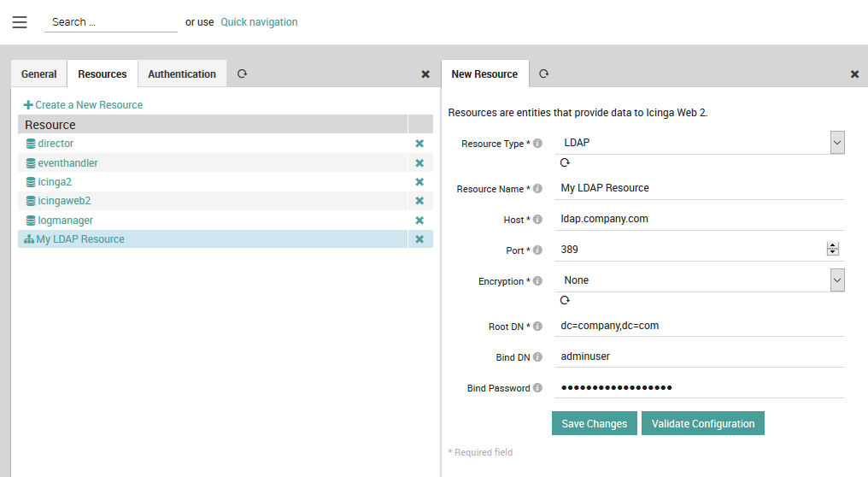Switch to the Resources tab

(103, 74)
